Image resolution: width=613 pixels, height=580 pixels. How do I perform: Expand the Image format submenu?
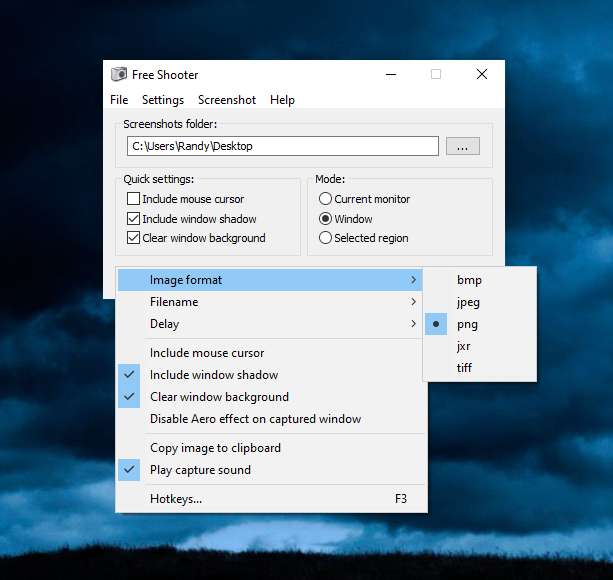pyautogui.click(x=270, y=280)
